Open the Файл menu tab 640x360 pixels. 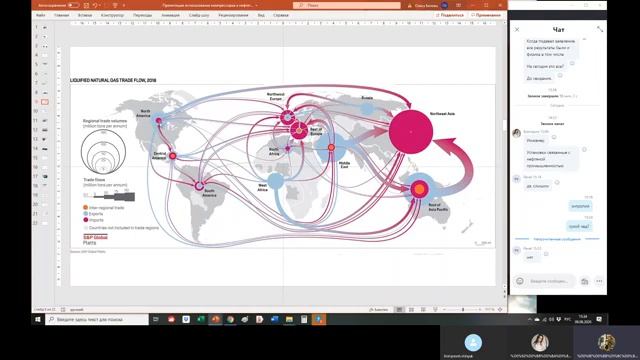click(40, 15)
